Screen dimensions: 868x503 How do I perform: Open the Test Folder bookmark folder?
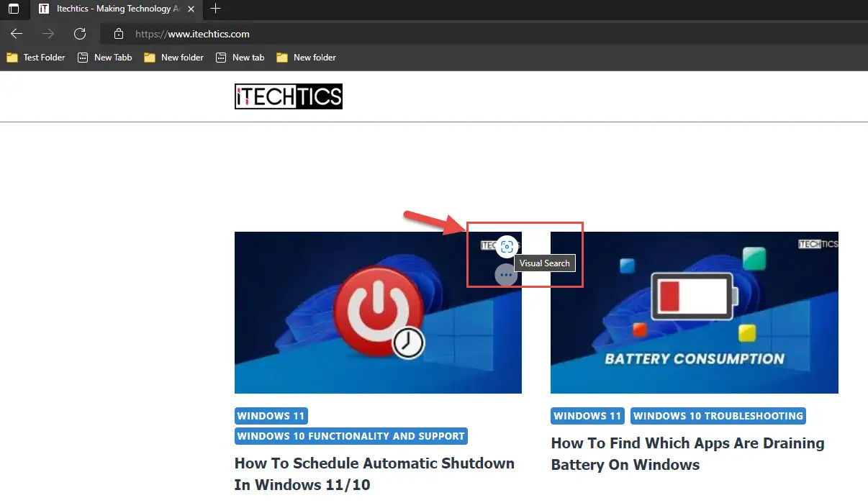click(36, 58)
